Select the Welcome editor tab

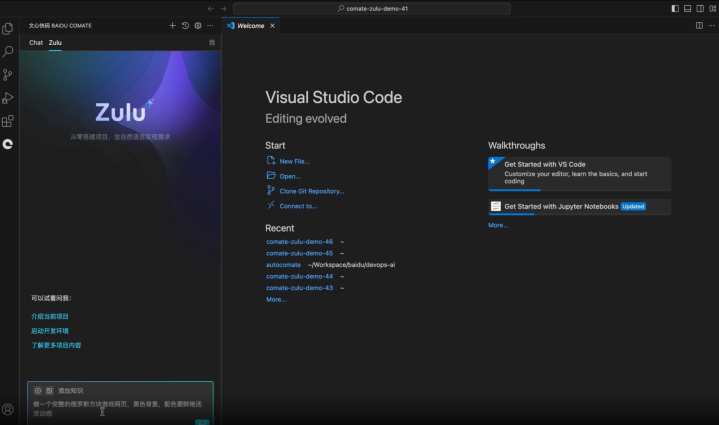(250, 26)
